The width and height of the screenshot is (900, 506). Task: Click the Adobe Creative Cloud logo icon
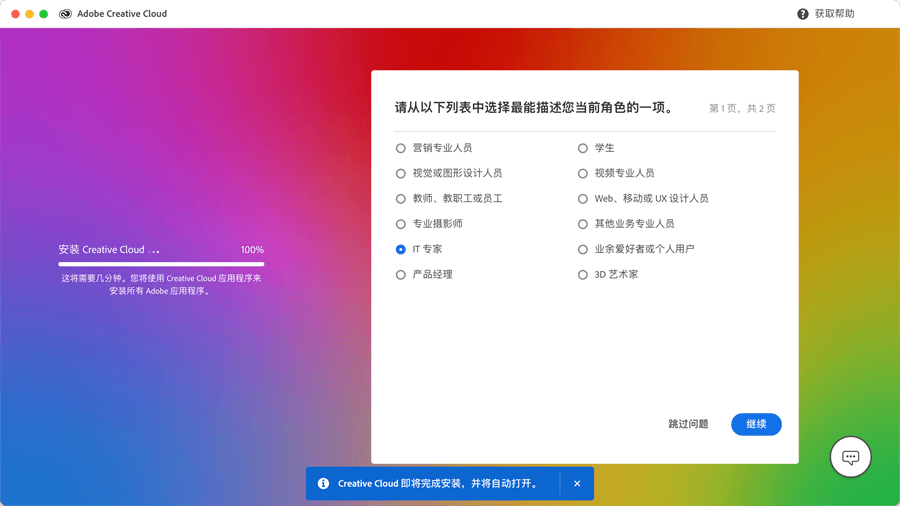point(65,14)
